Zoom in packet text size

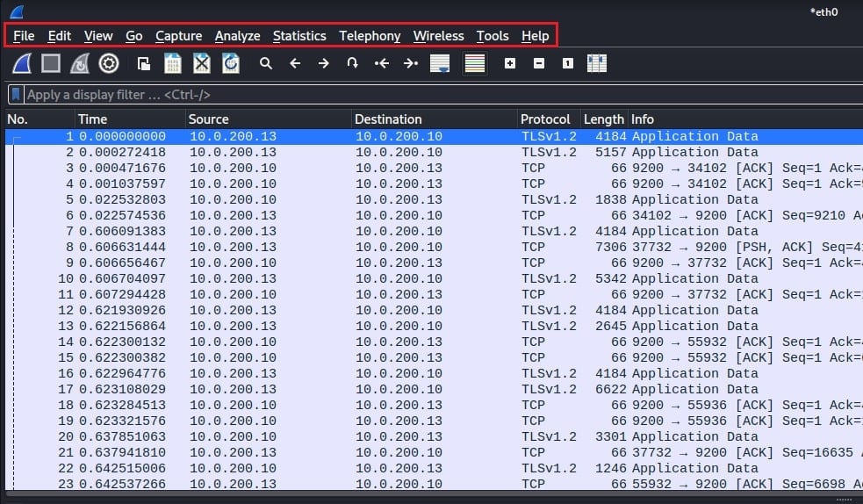tap(510, 64)
